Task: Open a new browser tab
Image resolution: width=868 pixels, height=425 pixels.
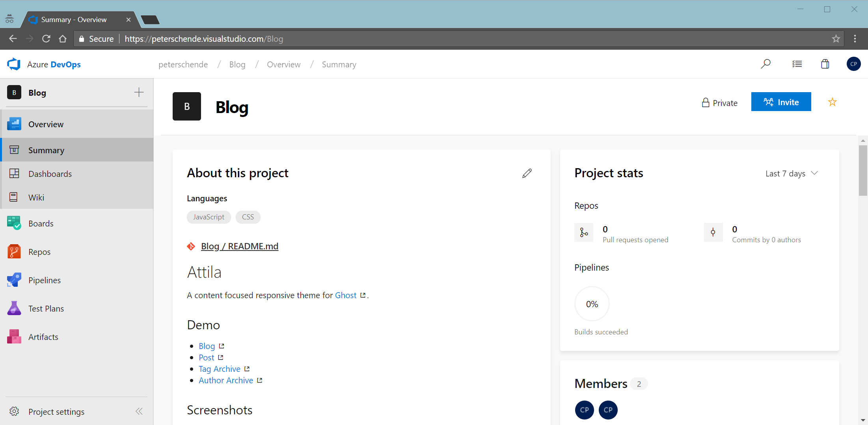Action: pos(150,19)
